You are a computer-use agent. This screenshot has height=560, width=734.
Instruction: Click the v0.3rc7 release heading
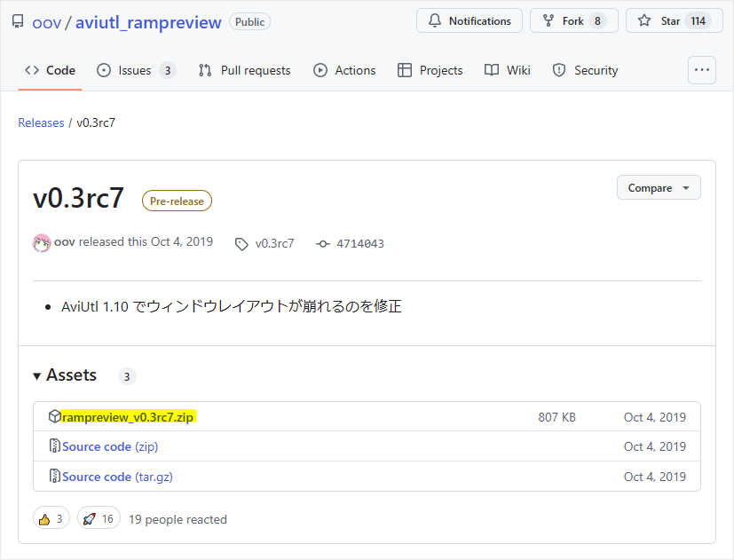(x=79, y=198)
